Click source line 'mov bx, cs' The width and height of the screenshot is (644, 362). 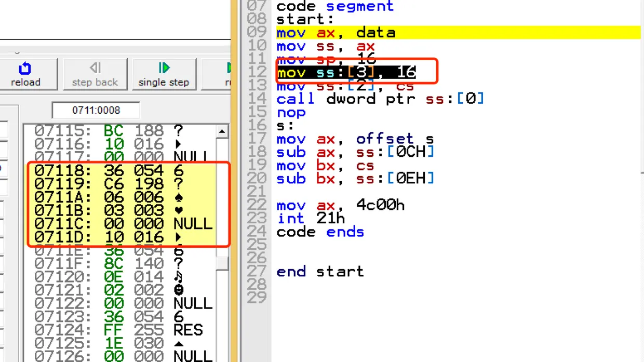[x=326, y=166]
